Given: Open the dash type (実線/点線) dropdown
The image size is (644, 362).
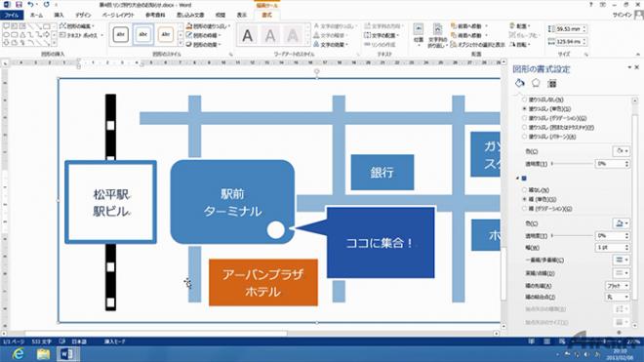Looking at the screenshot, I should (621, 272).
